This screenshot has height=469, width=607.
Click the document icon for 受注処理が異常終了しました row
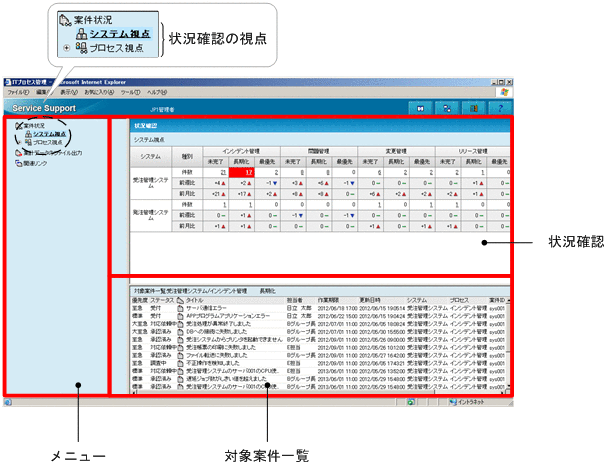point(180,324)
